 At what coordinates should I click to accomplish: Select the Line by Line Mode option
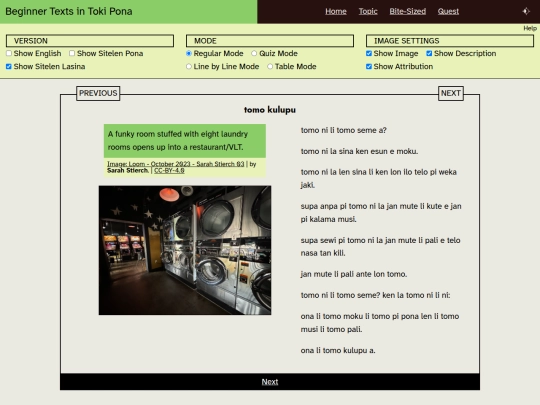click(189, 66)
